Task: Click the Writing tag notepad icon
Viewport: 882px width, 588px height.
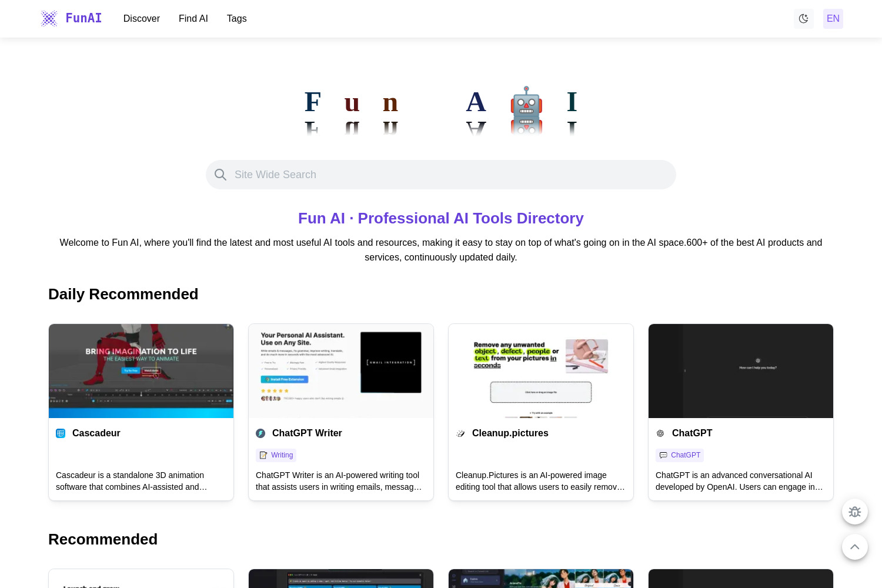Action: 263,455
